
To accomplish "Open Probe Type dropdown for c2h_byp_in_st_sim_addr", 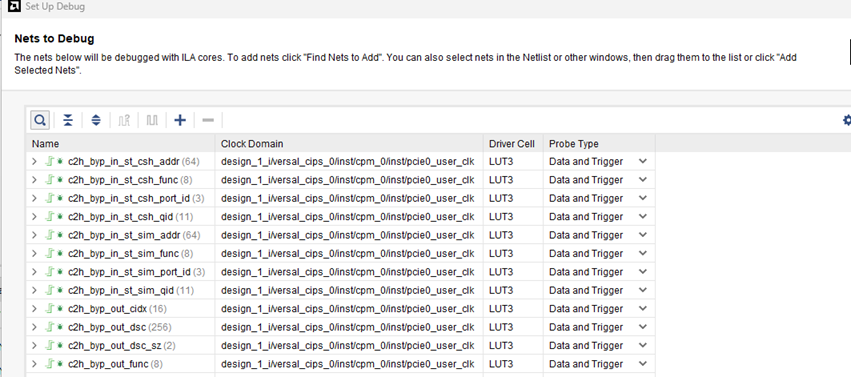I will [643, 235].
